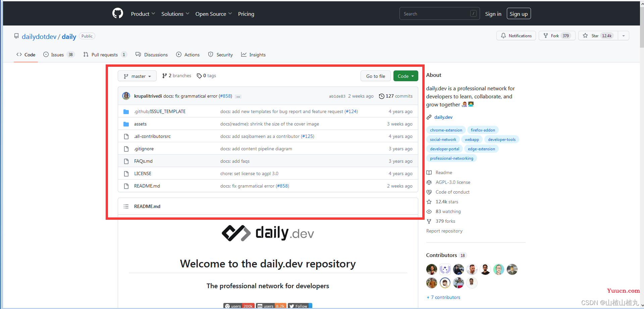The width and height of the screenshot is (644, 309).
Task: Select the developer-tools topic tag
Action: point(502,140)
